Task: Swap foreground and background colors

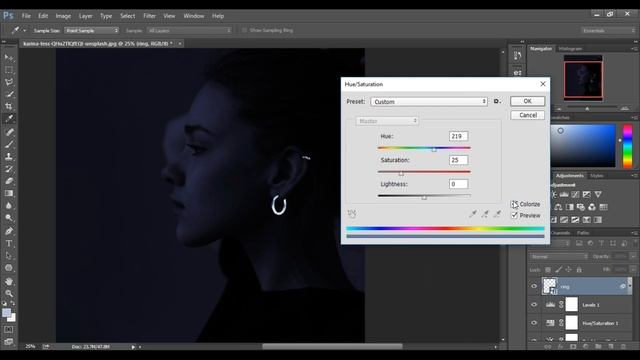Action: click(13, 303)
